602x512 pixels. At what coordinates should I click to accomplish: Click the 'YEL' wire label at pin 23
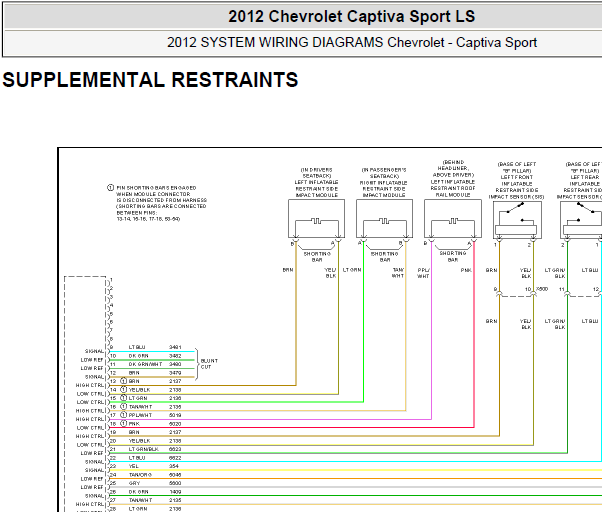click(134, 466)
